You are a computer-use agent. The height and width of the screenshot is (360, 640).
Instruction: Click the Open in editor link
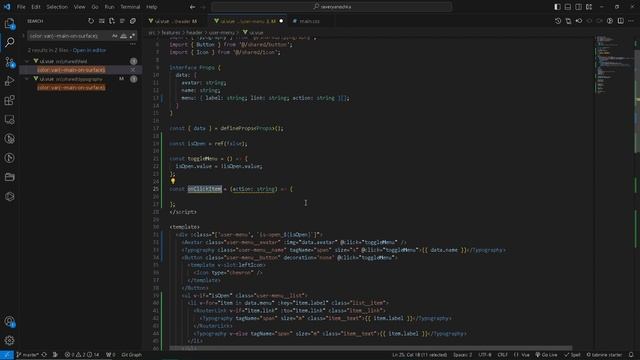pyautogui.click(x=89, y=50)
